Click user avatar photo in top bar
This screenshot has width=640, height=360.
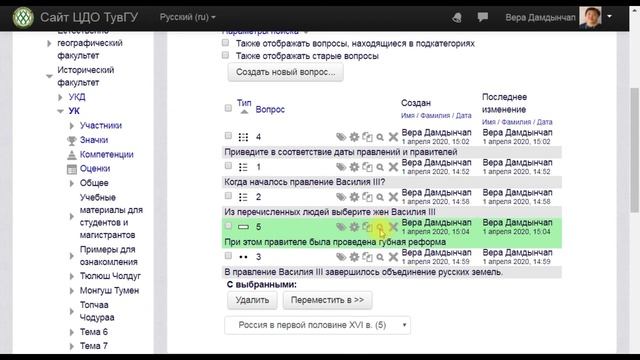(590, 17)
